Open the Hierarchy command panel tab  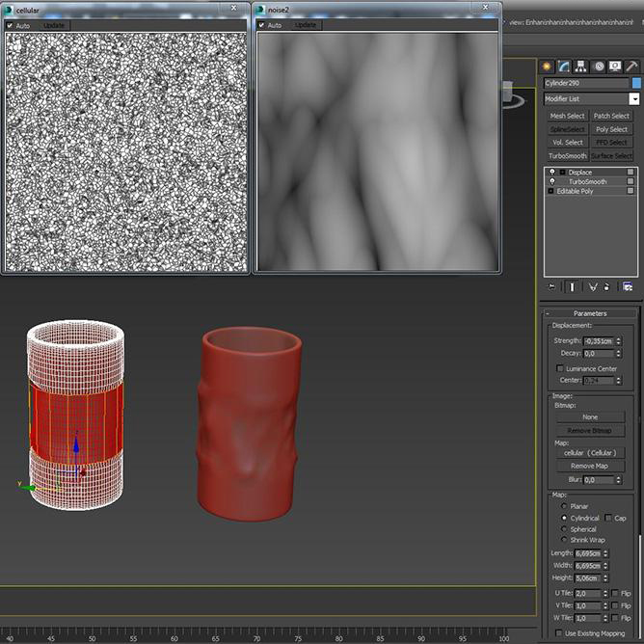[x=580, y=67]
